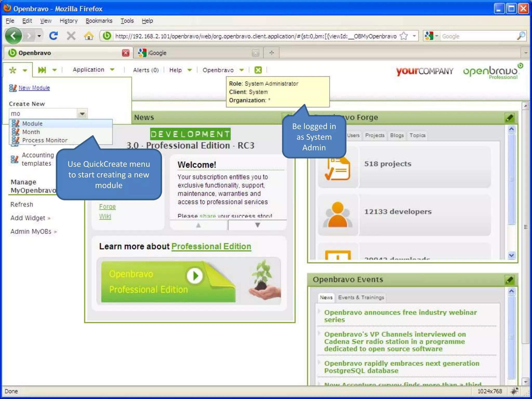Open the Edit menu
The height and width of the screenshot is (399, 532).
[27, 21]
